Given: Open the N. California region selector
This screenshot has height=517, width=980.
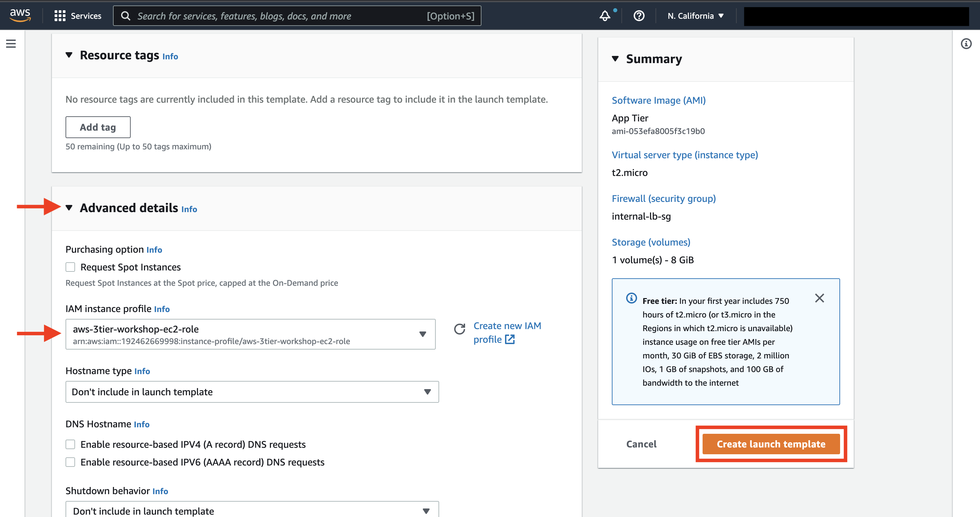Looking at the screenshot, I should (x=695, y=16).
